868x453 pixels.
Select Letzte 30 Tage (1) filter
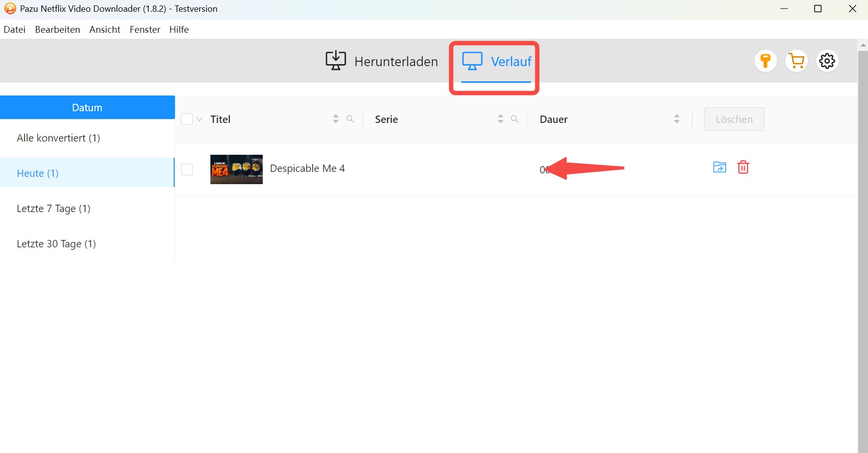(x=87, y=244)
